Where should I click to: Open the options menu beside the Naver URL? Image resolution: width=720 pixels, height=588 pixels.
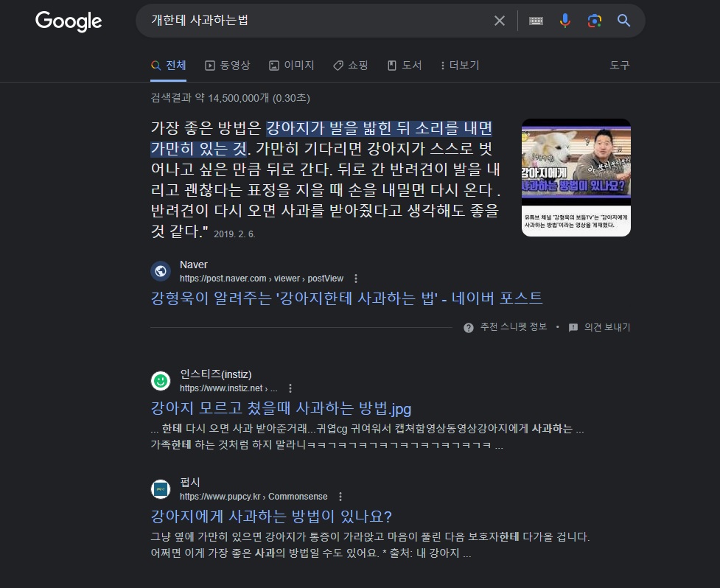356,279
